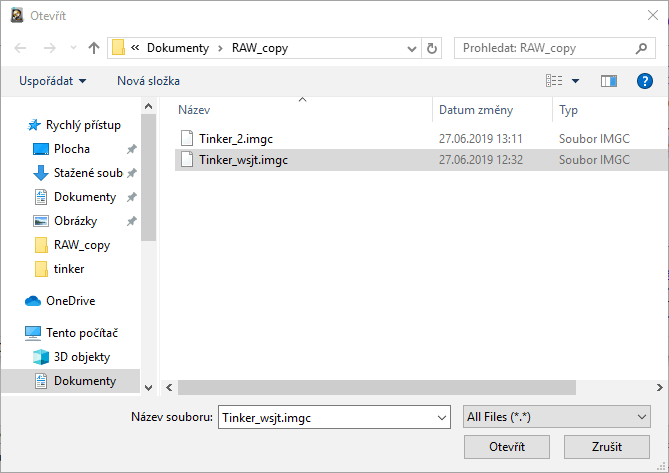
Task: Click the horizontal scrollbar in file list
Action: [380, 386]
